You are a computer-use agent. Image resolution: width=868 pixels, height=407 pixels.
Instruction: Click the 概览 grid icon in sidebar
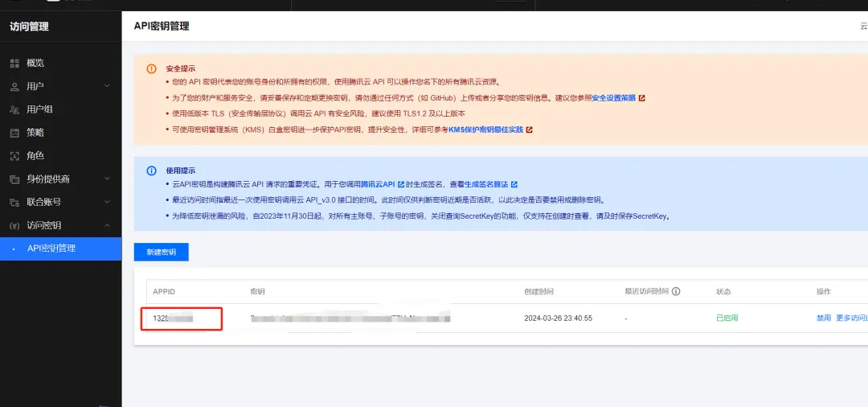click(15, 63)
